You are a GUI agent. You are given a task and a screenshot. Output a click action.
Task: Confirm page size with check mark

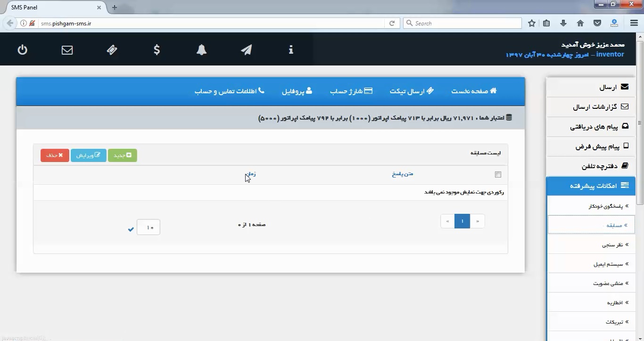point(131,229)
